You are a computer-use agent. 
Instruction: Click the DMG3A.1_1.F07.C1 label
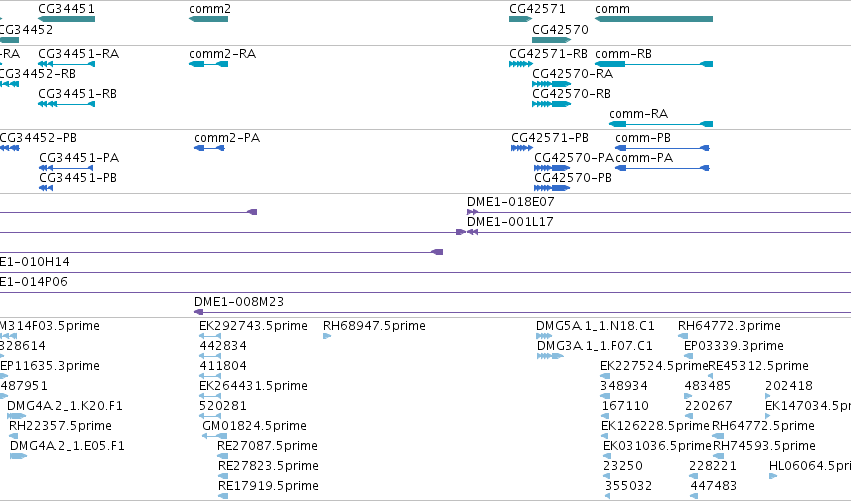595,346
